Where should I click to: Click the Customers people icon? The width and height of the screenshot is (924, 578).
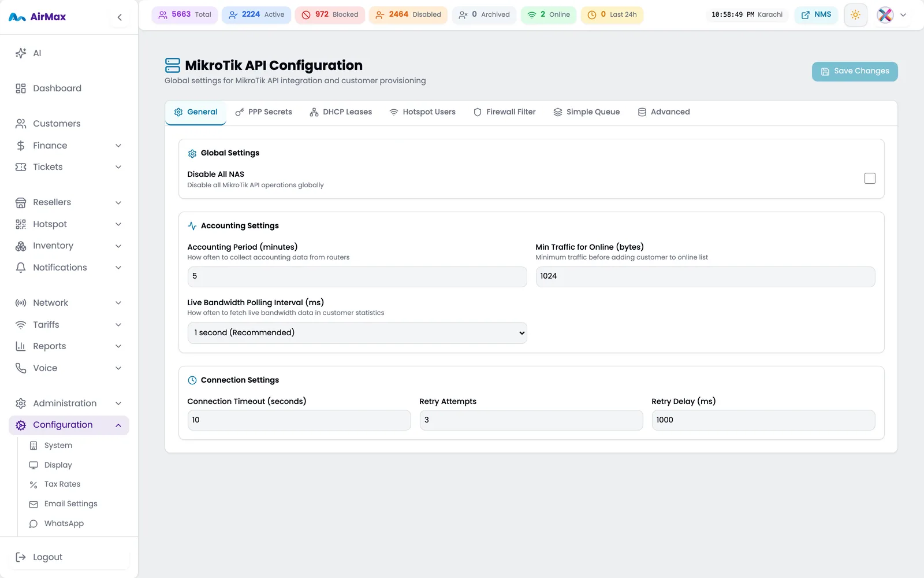[x=21, y=124]
